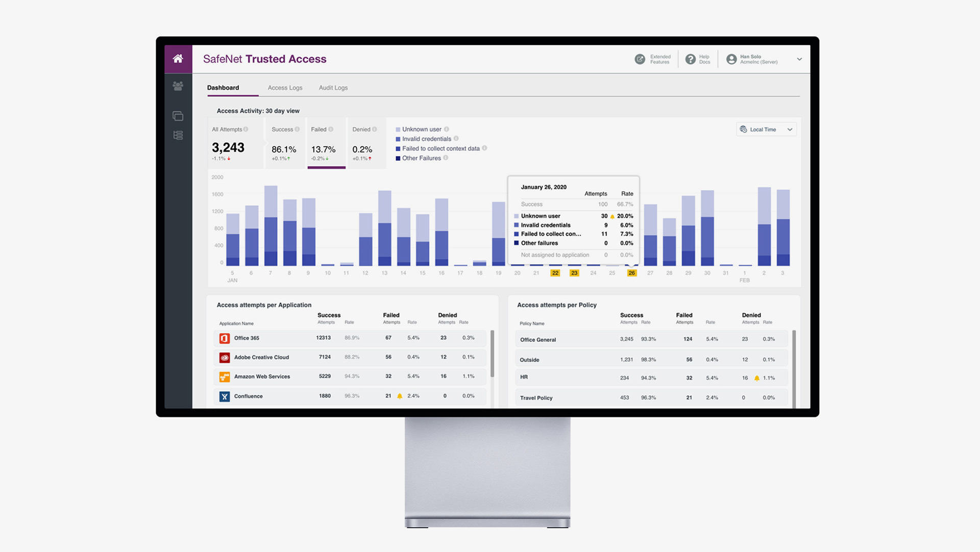Open the Users group sidebar icon

click(178, 86)
